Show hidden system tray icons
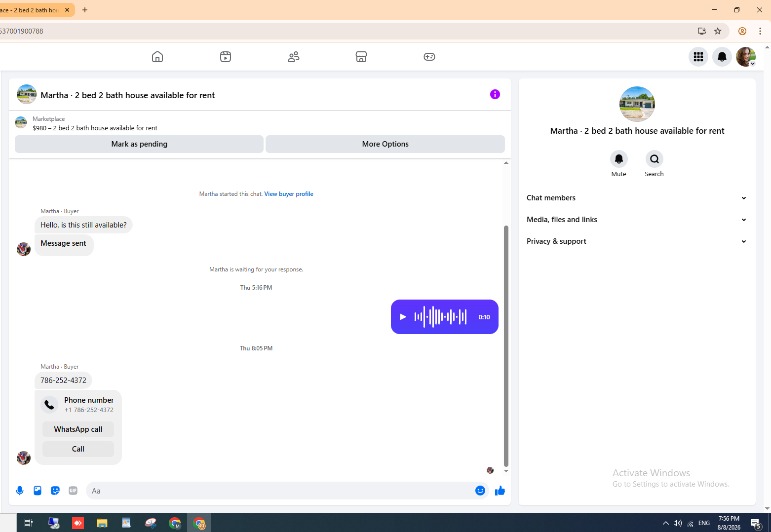 (x=666, y=523)
